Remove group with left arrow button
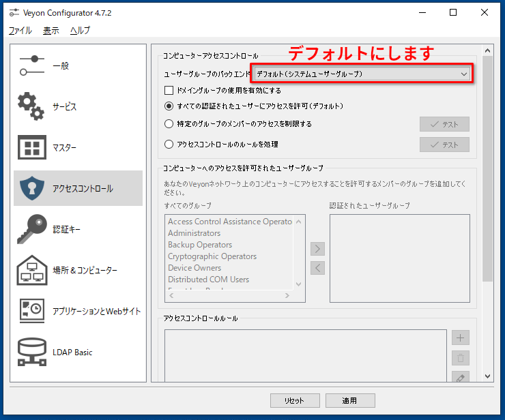 (317, 268)
